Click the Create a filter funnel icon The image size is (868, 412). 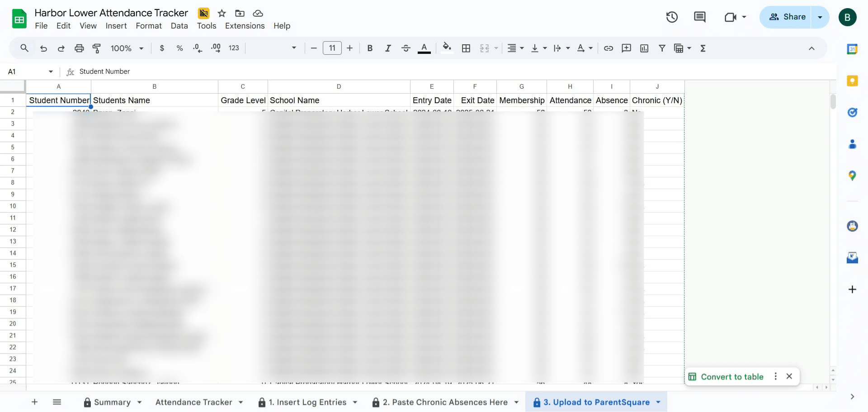(x=662, y=48)
